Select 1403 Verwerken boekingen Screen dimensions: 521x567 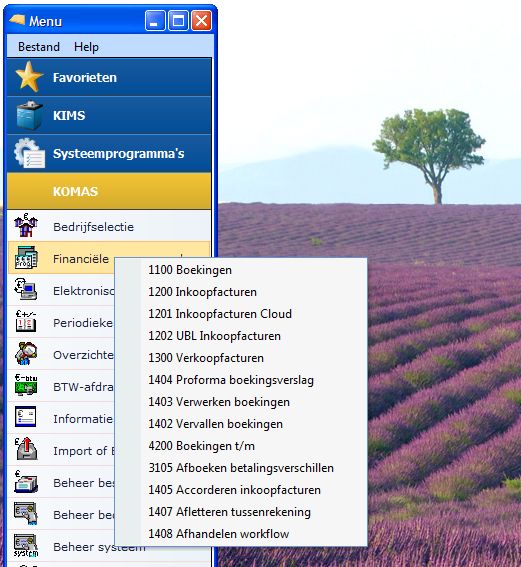click(241, 402)
